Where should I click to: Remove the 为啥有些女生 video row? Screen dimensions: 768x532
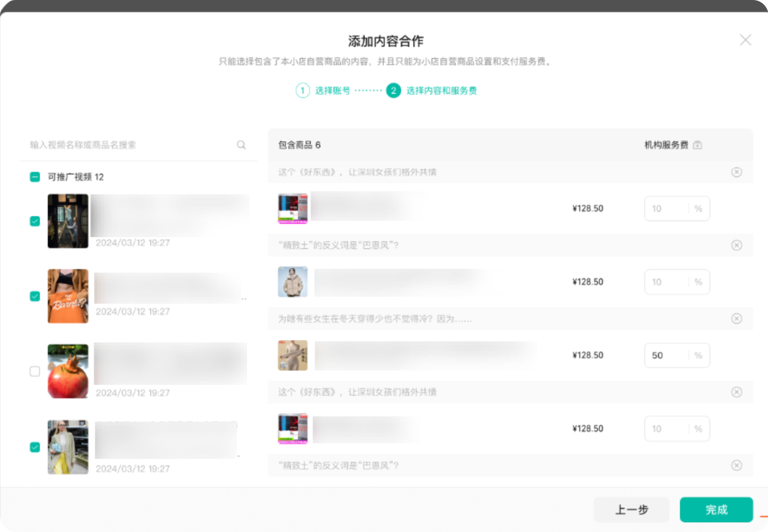[x=736, y=319]
